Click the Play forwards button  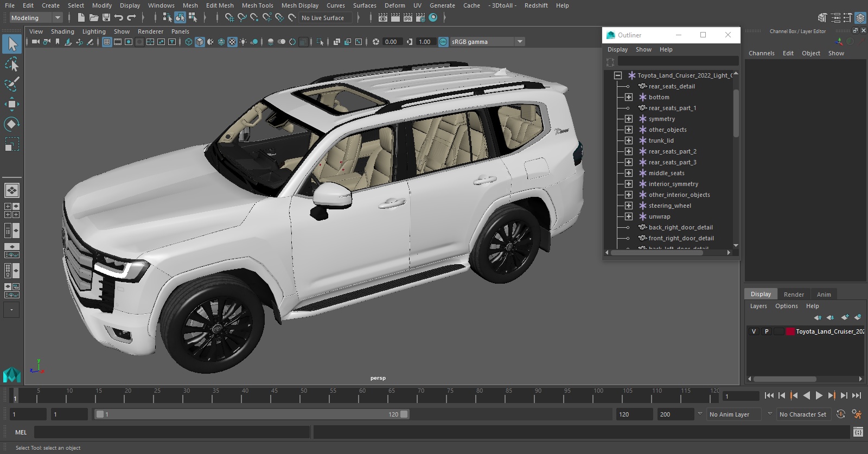click(819, 396)
